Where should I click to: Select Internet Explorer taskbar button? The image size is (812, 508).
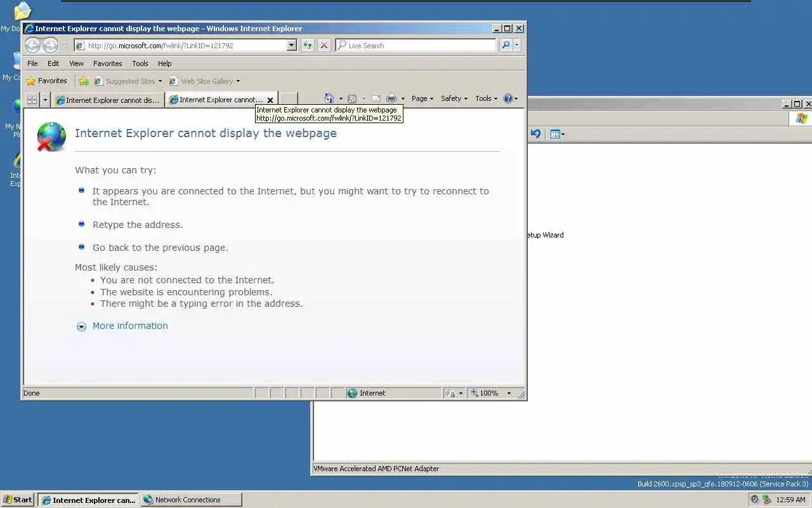pos(88,500)
